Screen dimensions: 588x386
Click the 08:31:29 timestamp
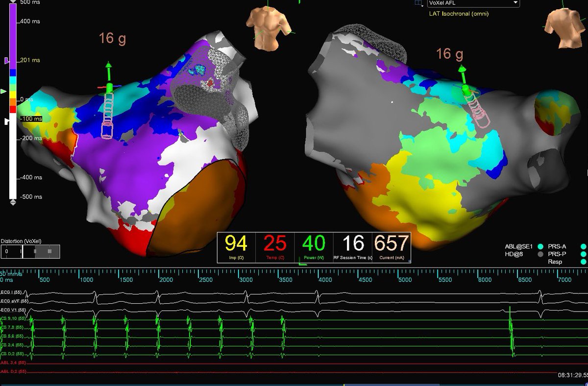[572, 375]
